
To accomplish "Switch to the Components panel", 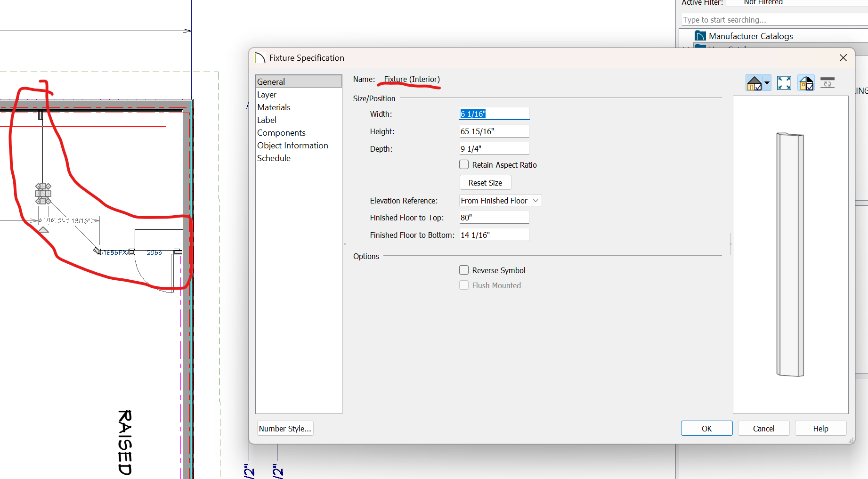I will (x=281, y=133).
